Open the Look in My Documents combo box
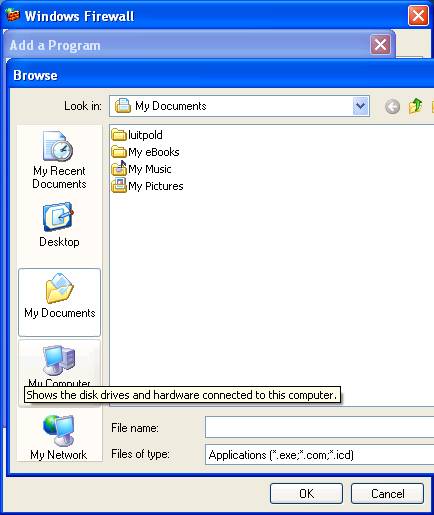The width and height of the screenshot is (434, 515). click(x=239, y=106)
